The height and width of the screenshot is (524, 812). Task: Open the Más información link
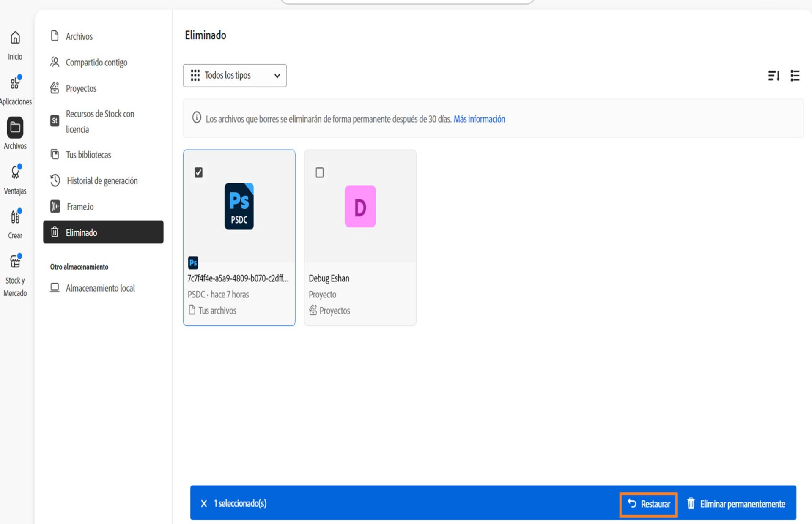coord(479,119)
